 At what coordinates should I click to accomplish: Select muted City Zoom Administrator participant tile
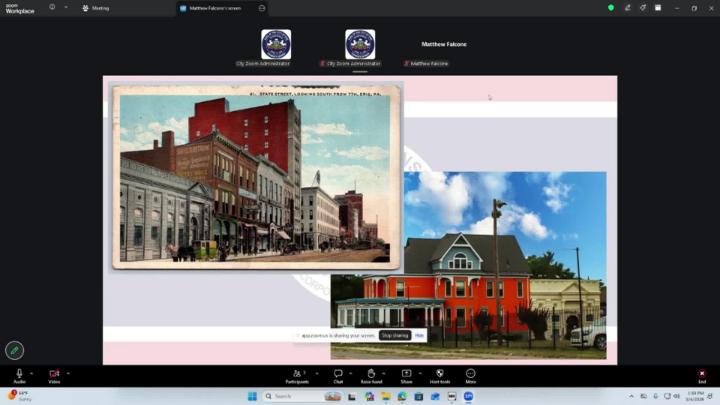[360, 48]
